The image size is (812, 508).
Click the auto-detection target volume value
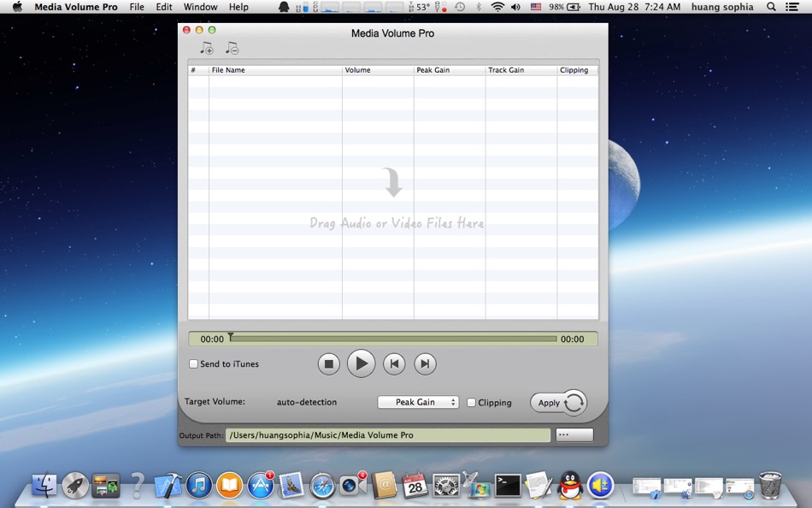pos(307,402)
